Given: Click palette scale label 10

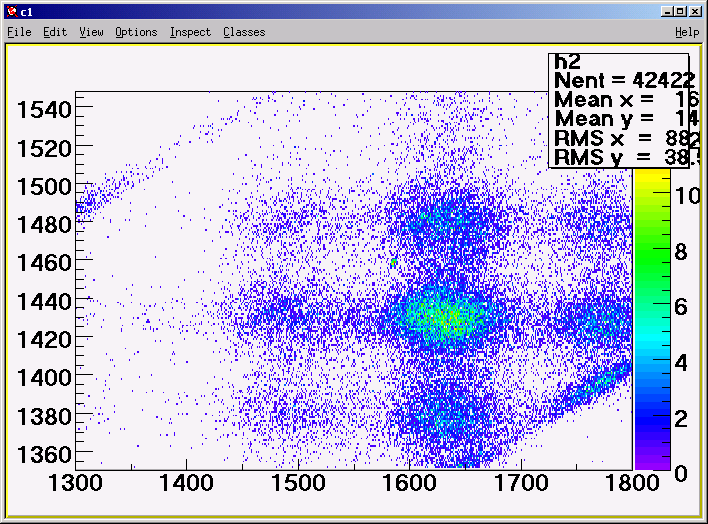Looking at the screenshot, I should pyautogui.click(x=688, y=196).
